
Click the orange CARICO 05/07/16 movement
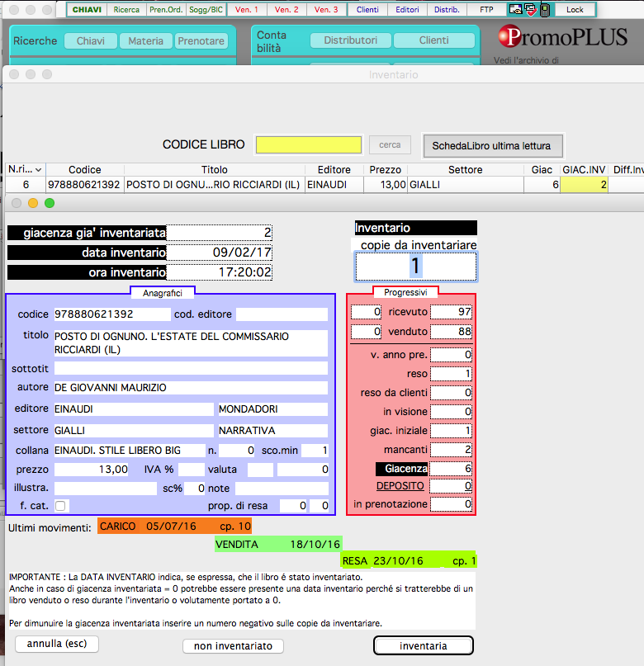(174, 527)
